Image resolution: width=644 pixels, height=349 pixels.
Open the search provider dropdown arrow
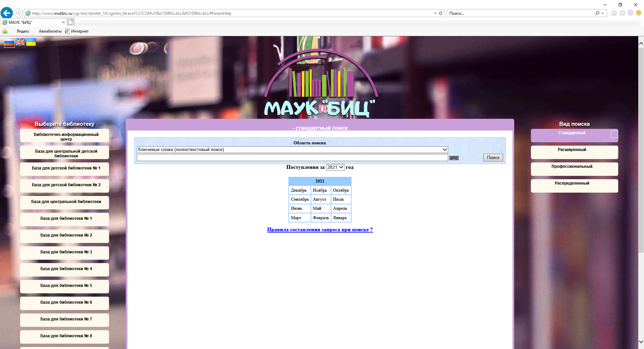click(603, 13)
